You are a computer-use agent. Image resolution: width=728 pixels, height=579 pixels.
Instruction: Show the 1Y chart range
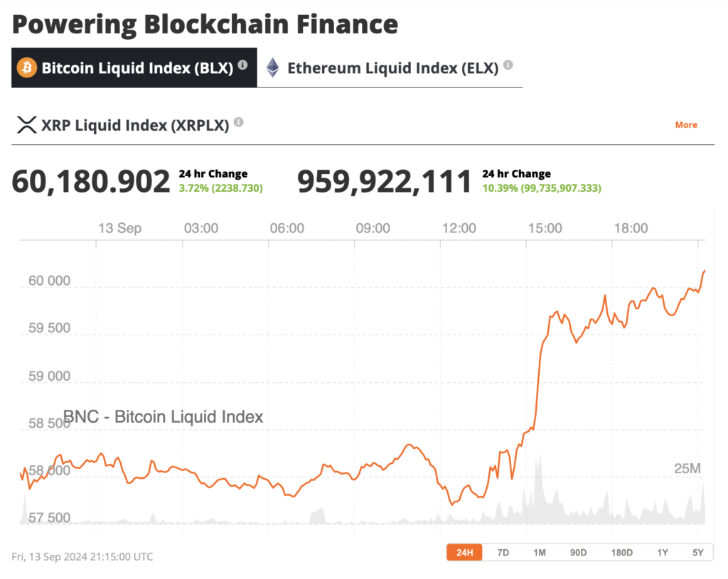(x=663, y=553)
